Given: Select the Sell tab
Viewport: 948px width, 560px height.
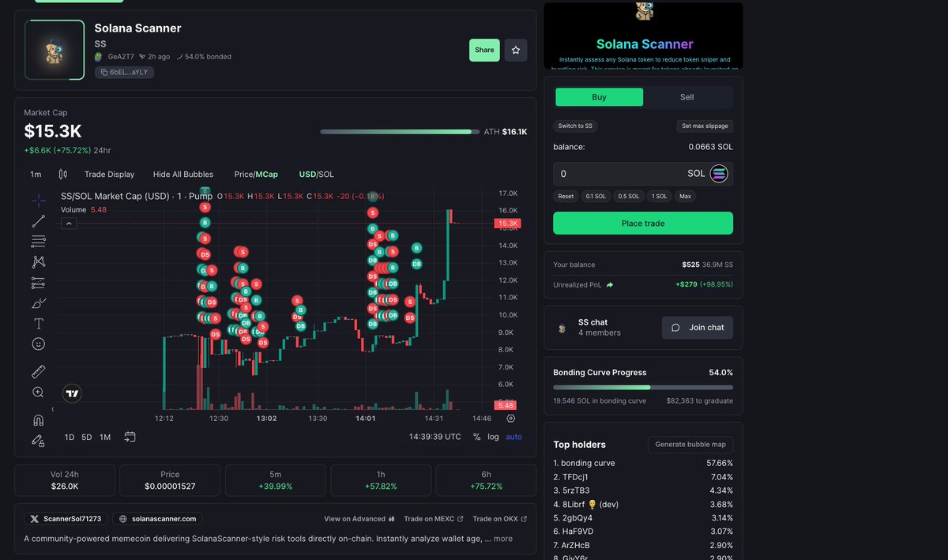Looking at the screenshot, I should pos(687,97).
